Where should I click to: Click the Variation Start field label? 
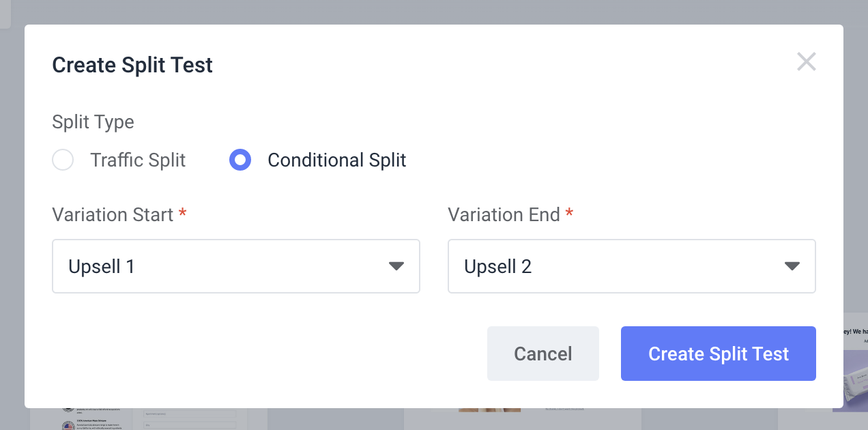[x=113, y=215]
